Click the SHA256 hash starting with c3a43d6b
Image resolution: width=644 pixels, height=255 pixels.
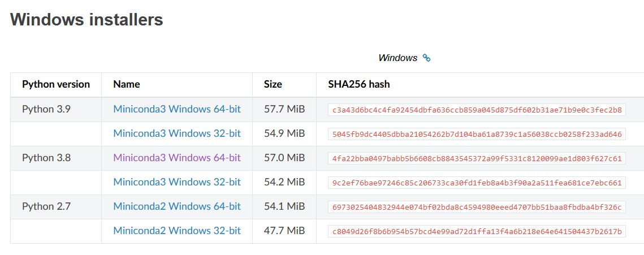click(477, 110)
